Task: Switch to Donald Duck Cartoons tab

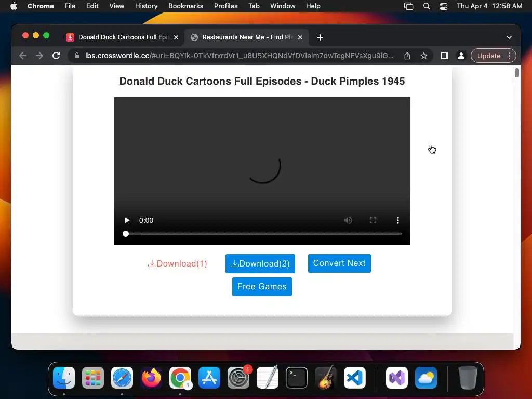Action: (x=123, y=37)
